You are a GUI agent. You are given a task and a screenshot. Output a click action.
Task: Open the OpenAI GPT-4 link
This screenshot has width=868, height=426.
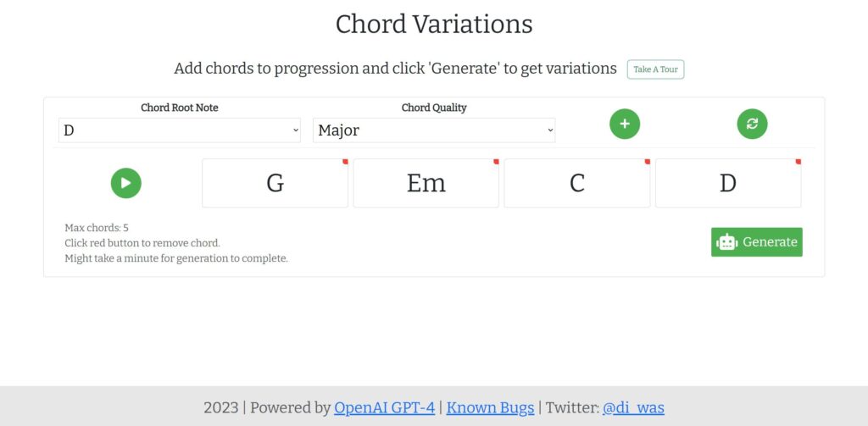pyautogui.click(x=384, y=407)
